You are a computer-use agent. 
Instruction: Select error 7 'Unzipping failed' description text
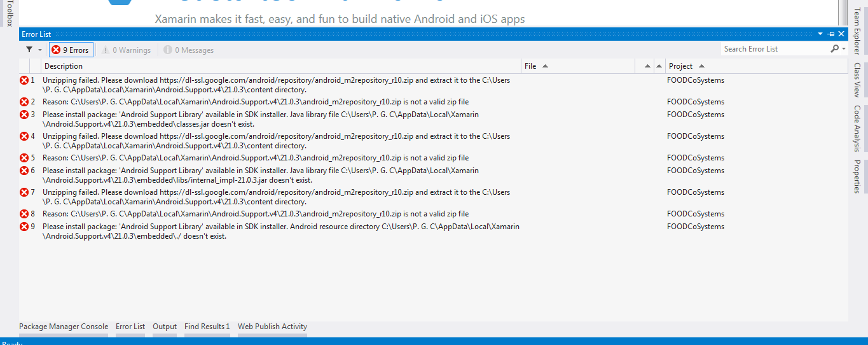coord(276,197)
